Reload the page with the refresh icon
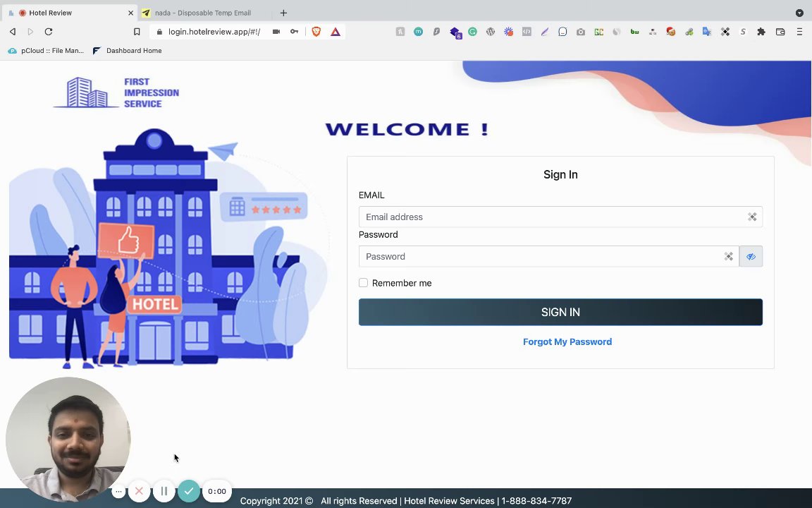Image resolution: width=812 pixels, height=508 pixels. click(x=49, y=32)
